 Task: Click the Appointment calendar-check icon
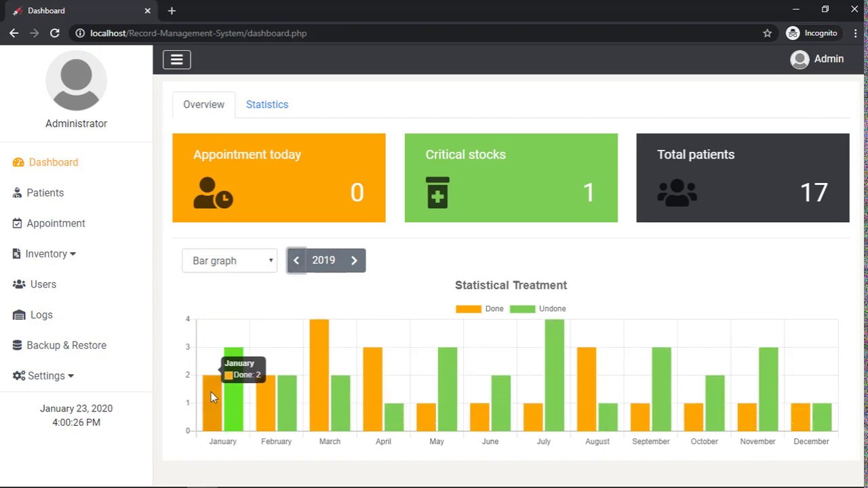coord(18,224)
